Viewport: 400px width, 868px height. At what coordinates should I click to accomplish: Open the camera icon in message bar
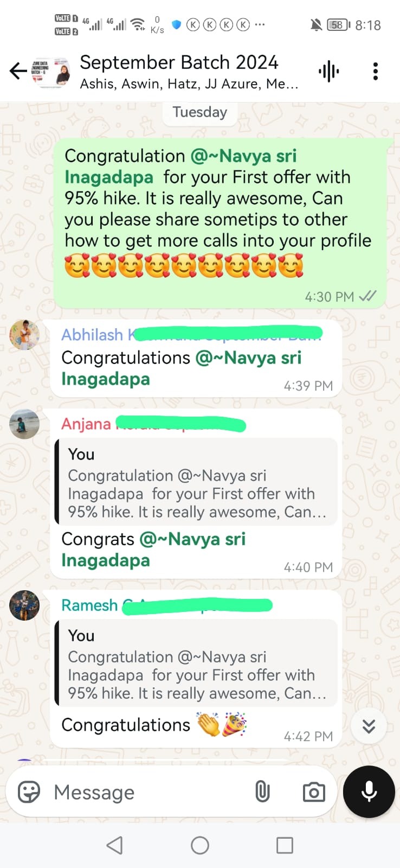point(314,792)
